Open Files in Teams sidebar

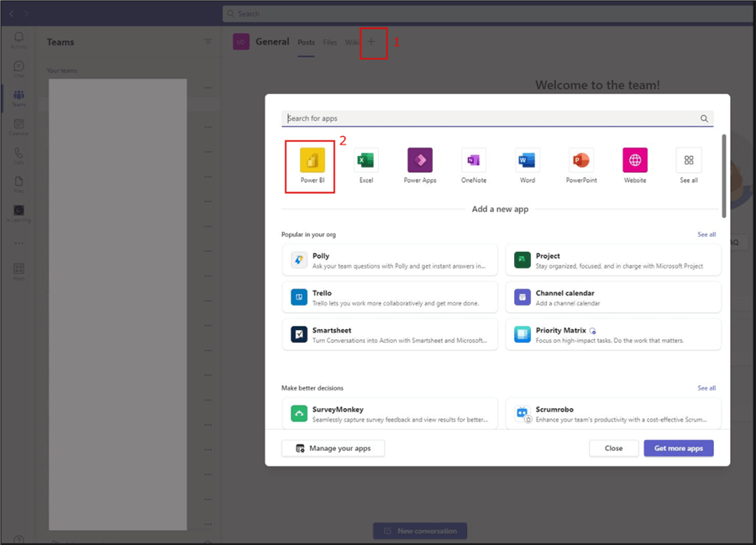pyautogui.click(x=18, y=185)
